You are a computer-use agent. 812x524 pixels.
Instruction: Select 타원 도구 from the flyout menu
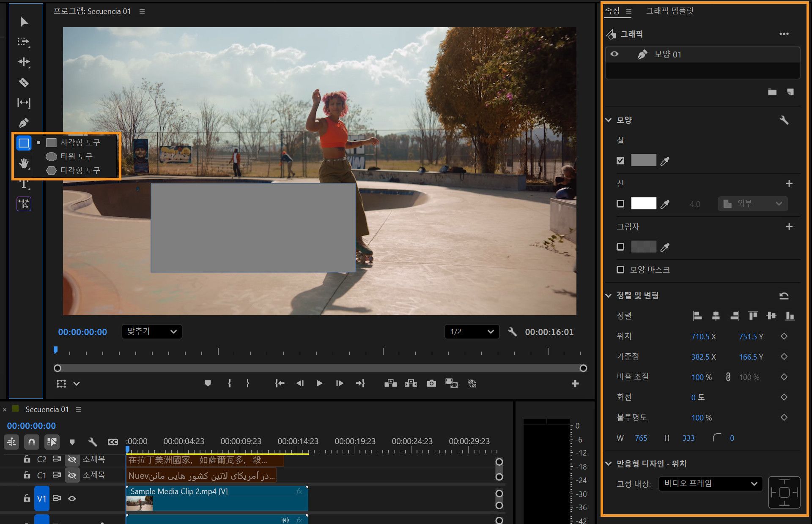point(76,156)
